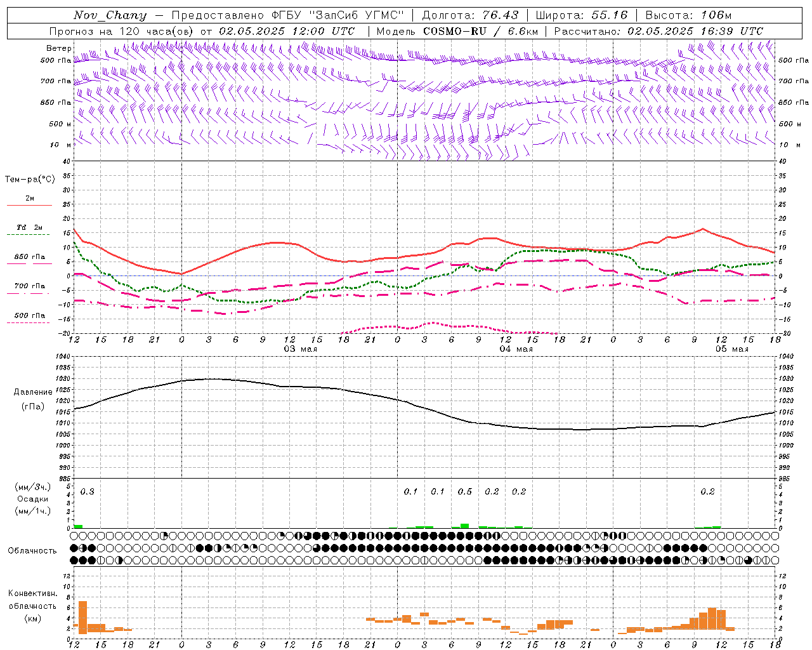Click 'Предоставлено ФГБУ ЗапСиб УГМС' provider text
The width and height of the screenshot is (812, 650).
[x=288, y=15]
